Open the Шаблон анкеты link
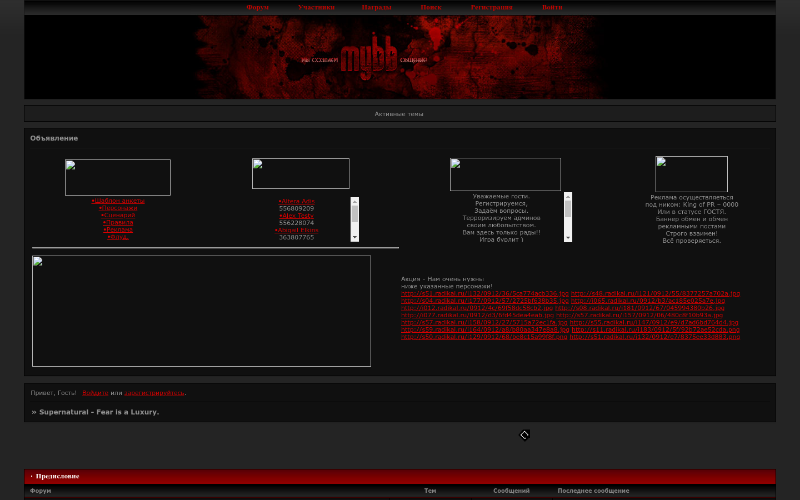The height and width of the screenshot is (500, 800). click(x=118, y=201)
